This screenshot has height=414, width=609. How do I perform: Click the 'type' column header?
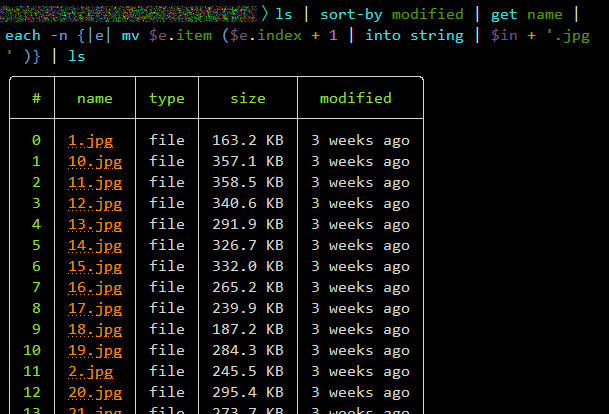[x=167, y=98]
